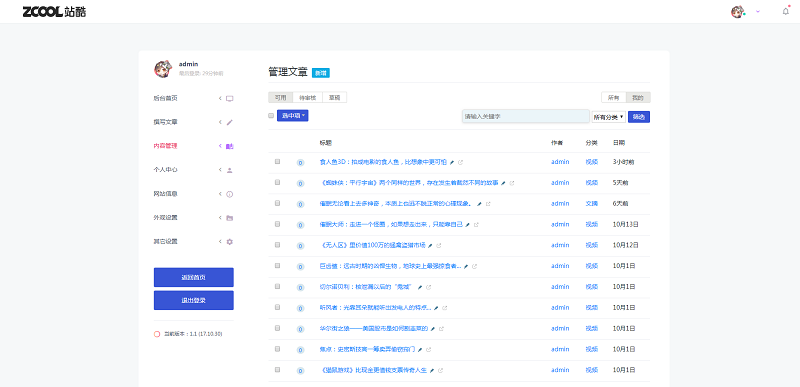This screenshot has width=800, height=387.
Task: Check the box for the 巨齿鲨 article
Action: [x=278, y=265]
